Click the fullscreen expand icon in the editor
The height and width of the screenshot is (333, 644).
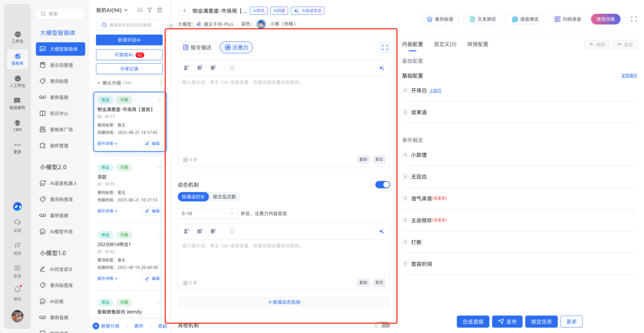(x=385, y=48)
